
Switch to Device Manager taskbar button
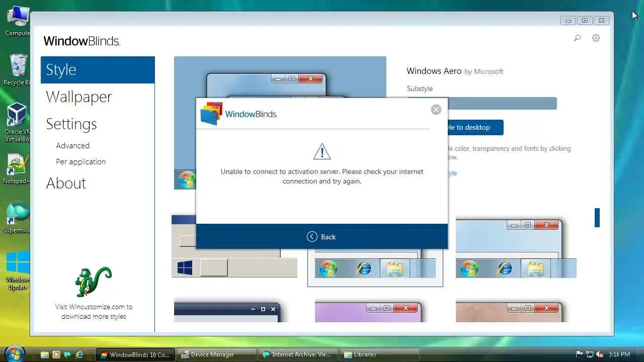(x=216, y=354)
